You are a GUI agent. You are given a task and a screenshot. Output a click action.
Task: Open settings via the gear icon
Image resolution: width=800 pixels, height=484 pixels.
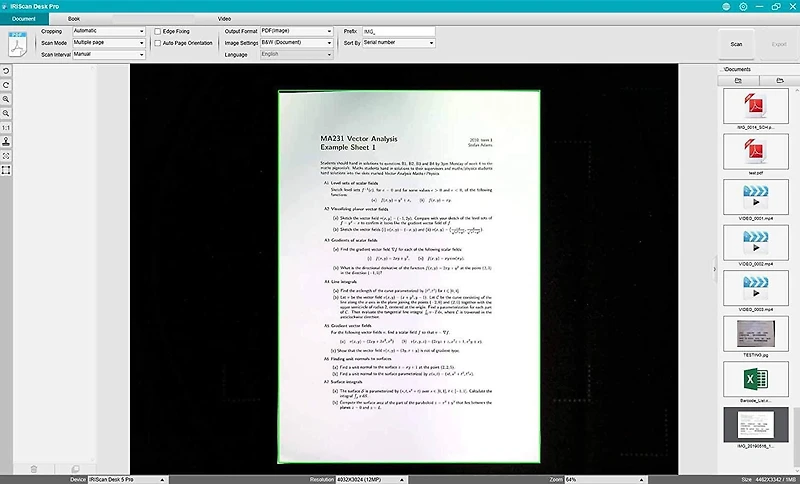(x=742, y=6)
